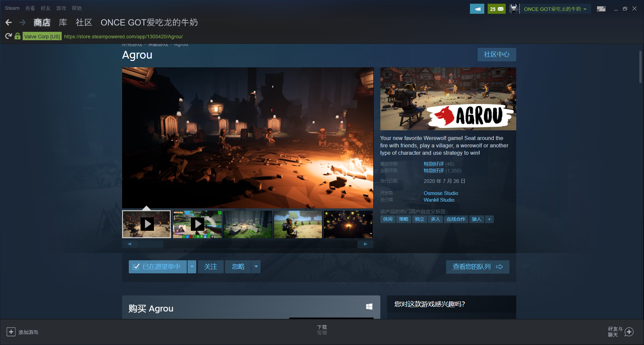Click the 添加游戏 add game label
Screen dimensions: 644x345
tap(29, 332)
